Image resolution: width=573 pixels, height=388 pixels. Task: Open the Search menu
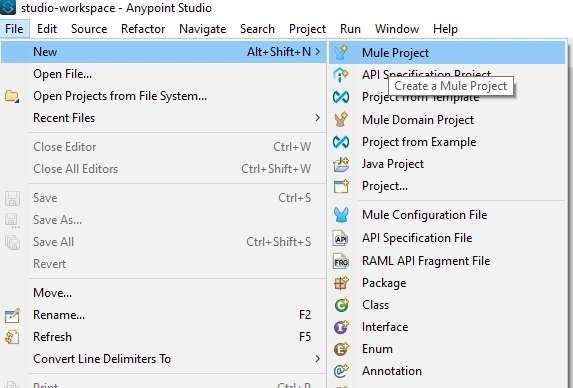[257, 29]
